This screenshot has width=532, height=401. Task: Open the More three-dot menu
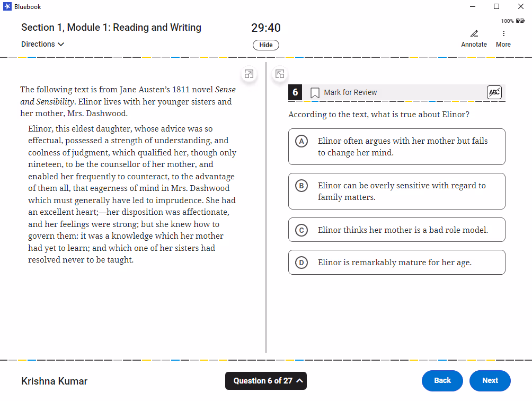[503, 38]
